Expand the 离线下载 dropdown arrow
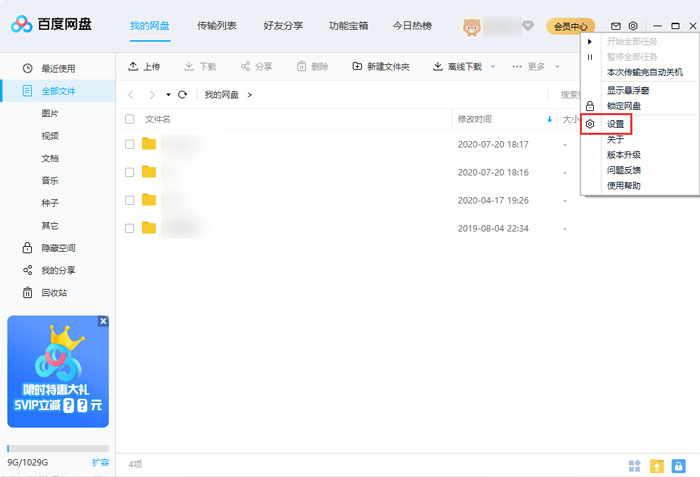 491,67
